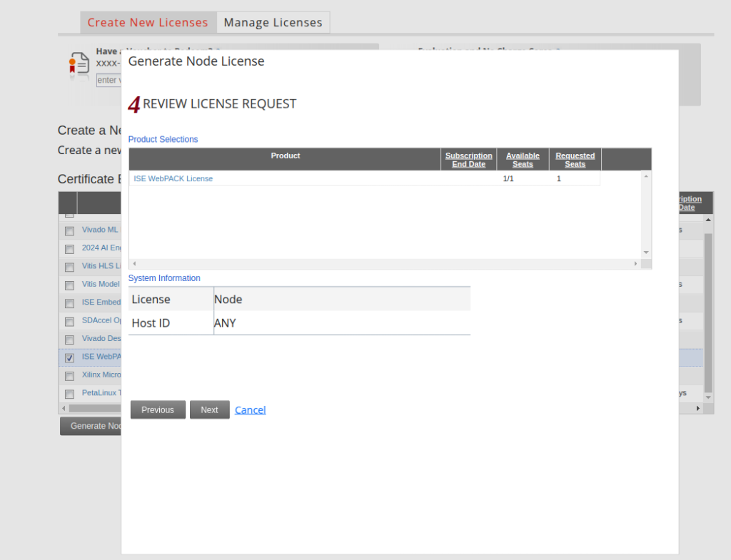
Task: Focus the voucher code input field
Action: point(109,80)
